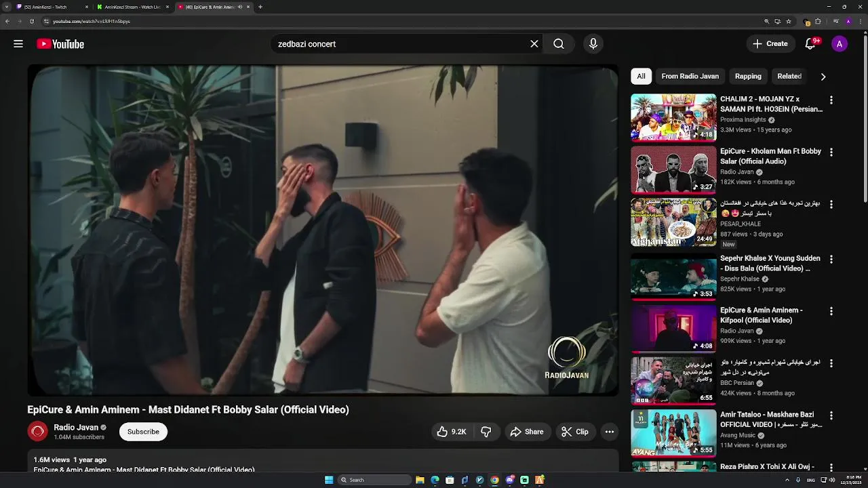Show hidden system tray icons
Viewport: 868px width, 488px height.
click(787, 480)
